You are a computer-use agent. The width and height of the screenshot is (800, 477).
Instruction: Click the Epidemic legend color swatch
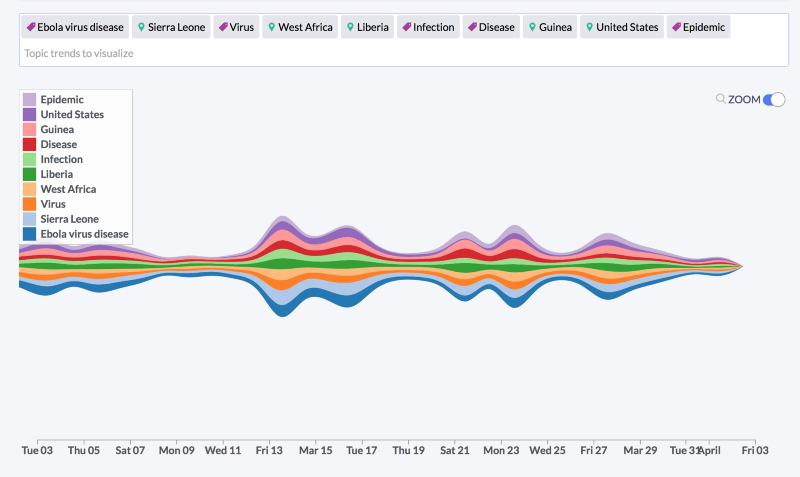point(30,99)
